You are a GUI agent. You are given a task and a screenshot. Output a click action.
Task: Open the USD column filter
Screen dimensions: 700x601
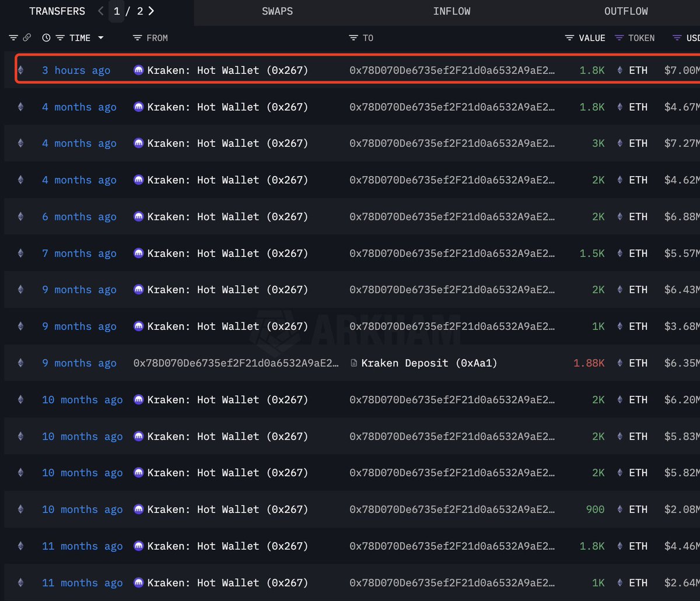click(677, 38)
